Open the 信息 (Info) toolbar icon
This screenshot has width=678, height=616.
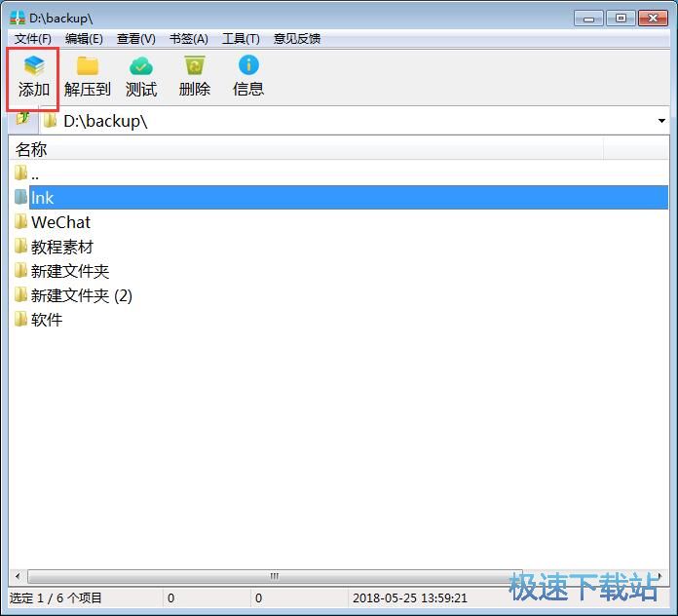[248, 65]
